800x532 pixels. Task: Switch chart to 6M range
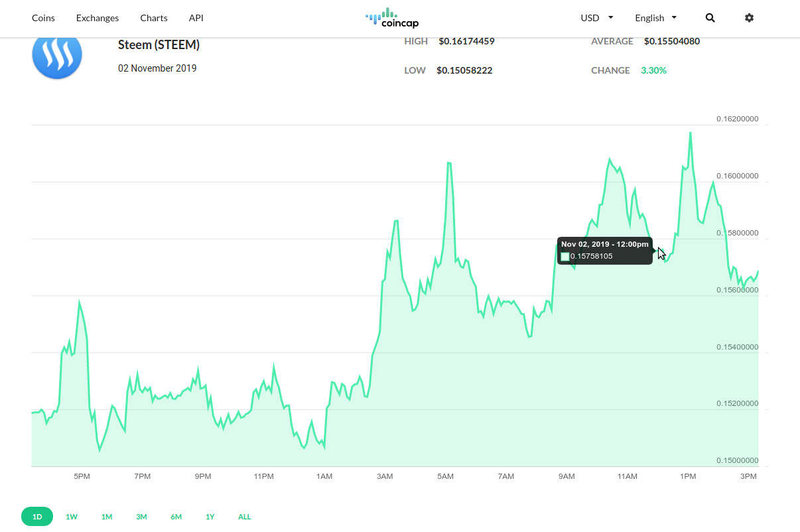(x=176, y=517)
